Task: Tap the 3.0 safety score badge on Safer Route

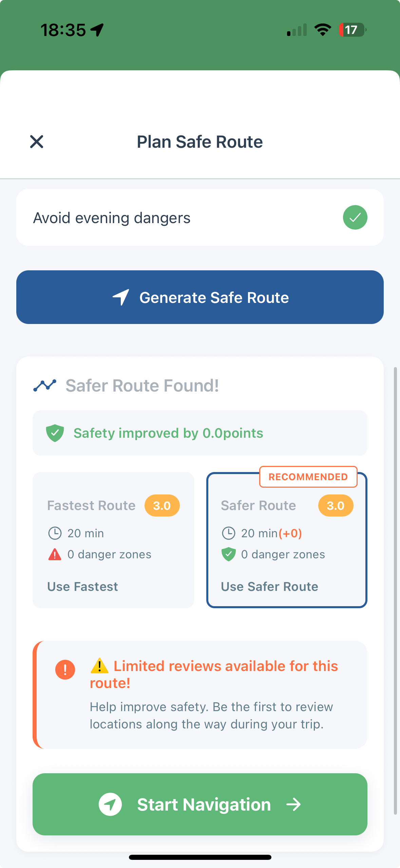Action: click(x=335, y=505)
